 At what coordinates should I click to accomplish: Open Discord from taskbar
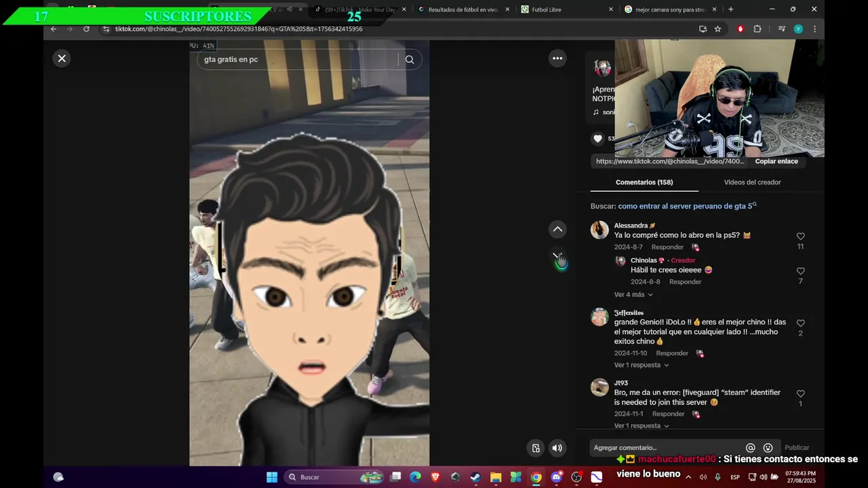point(556,477)
